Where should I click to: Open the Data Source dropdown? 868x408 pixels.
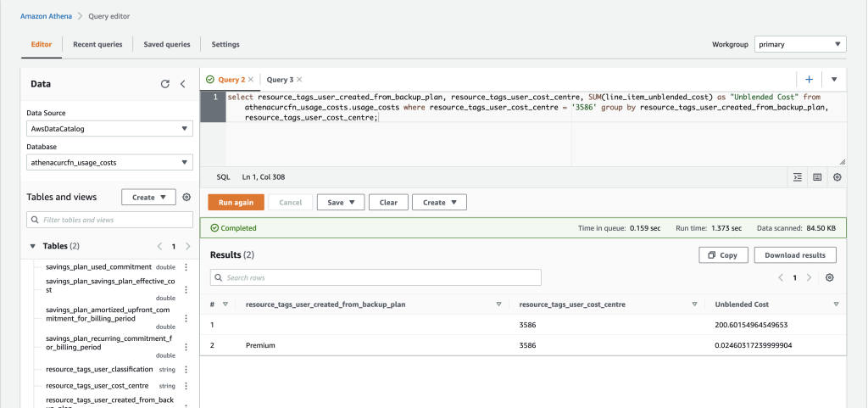(x=109, y=129)
